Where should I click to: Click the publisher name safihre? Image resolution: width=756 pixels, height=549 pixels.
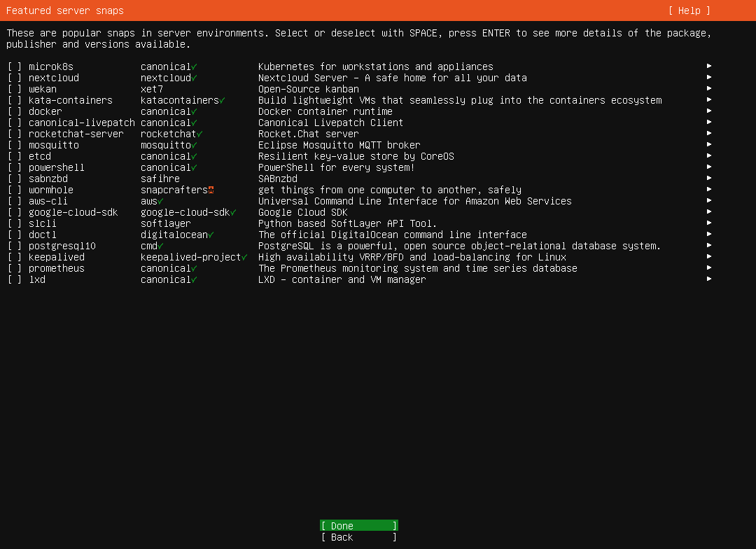tap(160, 179)
